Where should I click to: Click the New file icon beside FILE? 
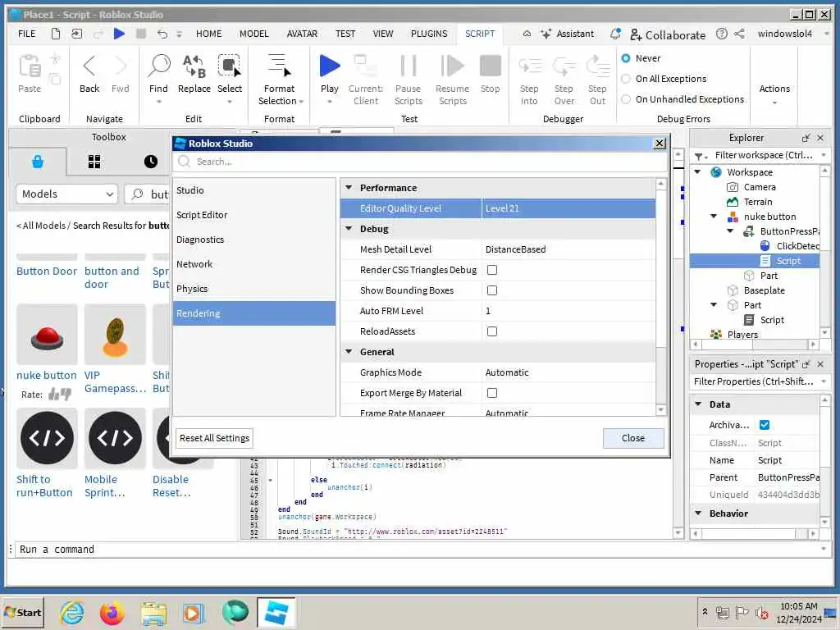pos(56,34)
